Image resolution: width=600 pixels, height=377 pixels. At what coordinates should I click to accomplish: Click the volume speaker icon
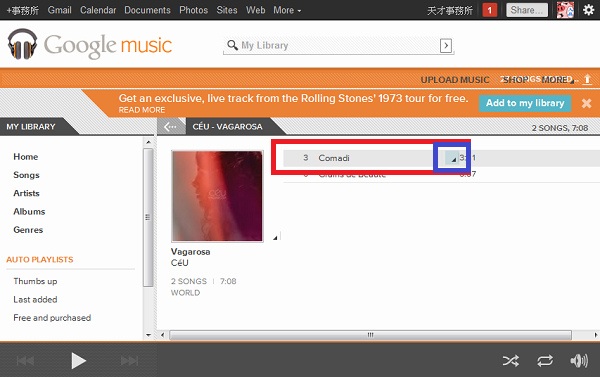pyautogui.click(x=579, y=361)
